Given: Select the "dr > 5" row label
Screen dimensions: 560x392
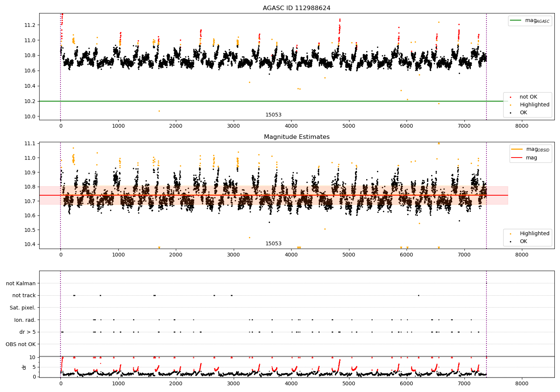Looking at the screenshot, I should [x=28, y=332].
